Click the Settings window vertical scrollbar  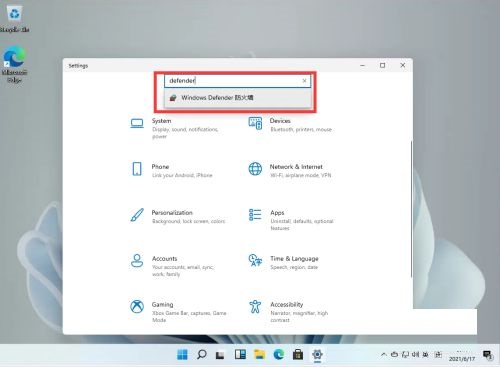412,209
